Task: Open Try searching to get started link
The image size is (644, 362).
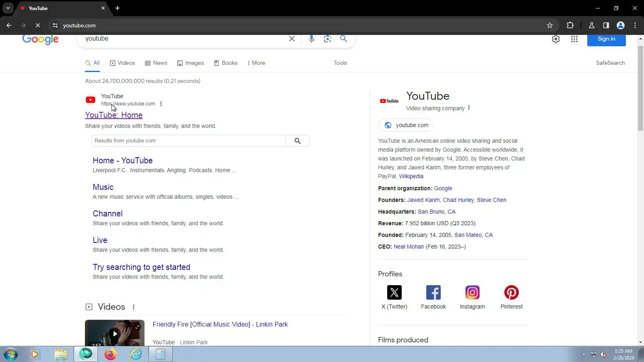Action: [141, 267]
